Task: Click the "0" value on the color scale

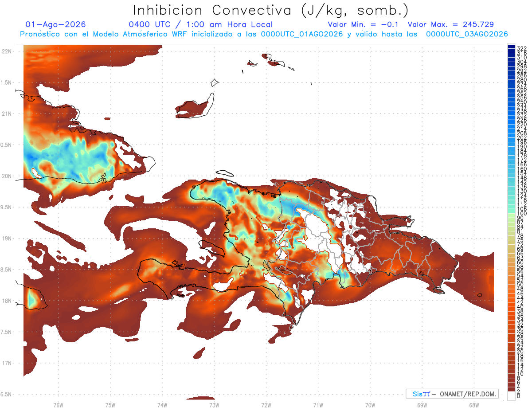Action: tap(519, 396)
